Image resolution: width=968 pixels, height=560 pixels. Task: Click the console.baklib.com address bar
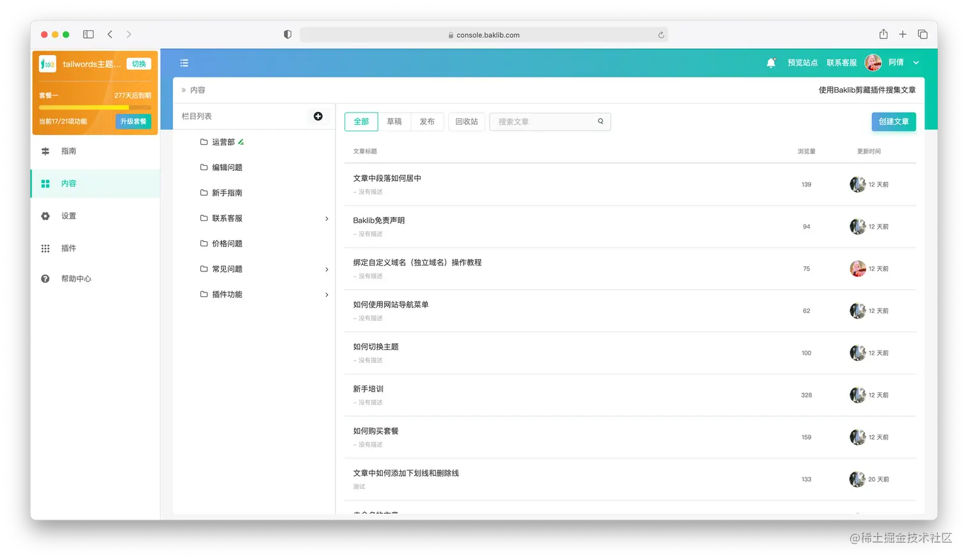(484, 35)
